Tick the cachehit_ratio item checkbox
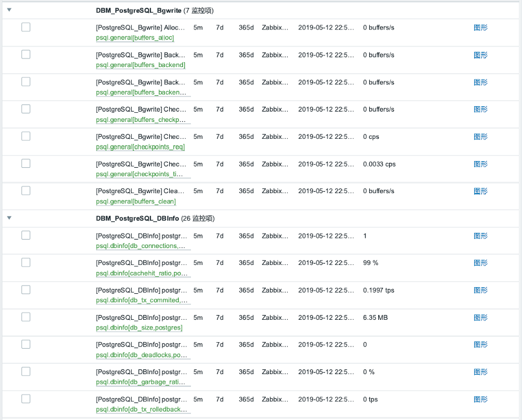 tap(25, 262)
